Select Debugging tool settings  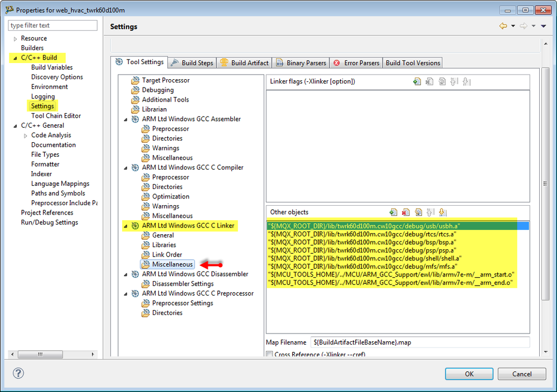pos(158,90)
